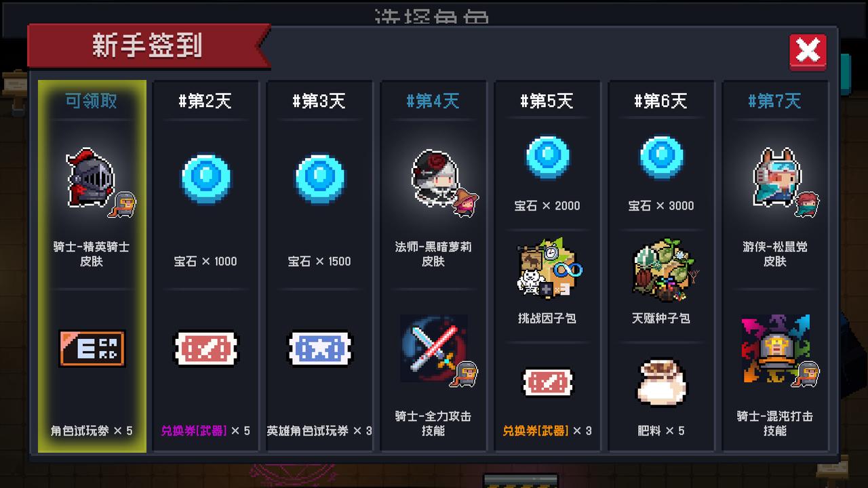Click the 宝石 × 2000 gem on day 5
The width and height of the screenshot is (868, 488).
(548, 157)
